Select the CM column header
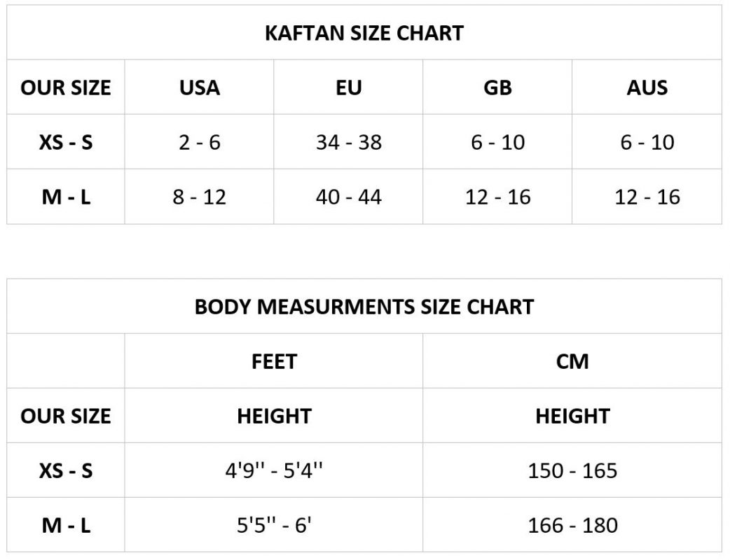 (x=572, y=361)
